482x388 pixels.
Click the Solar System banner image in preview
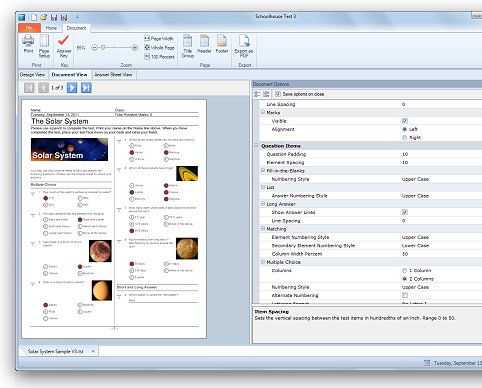point(69,150)
